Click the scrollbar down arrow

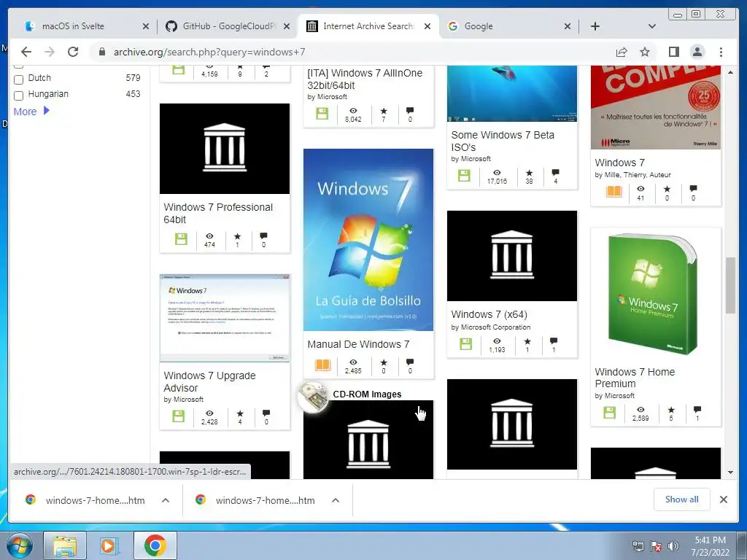click(730, 472)
